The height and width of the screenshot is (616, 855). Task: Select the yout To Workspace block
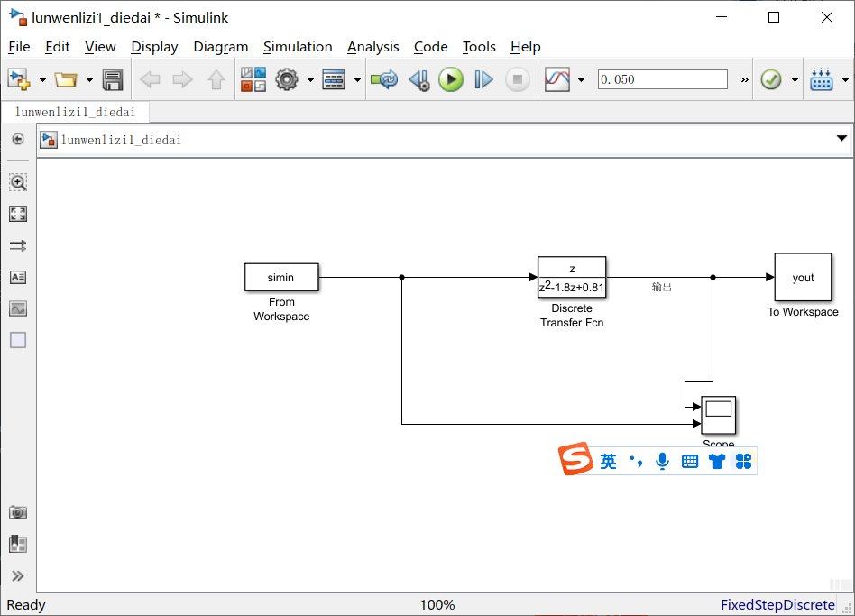[x=804, y=277]
